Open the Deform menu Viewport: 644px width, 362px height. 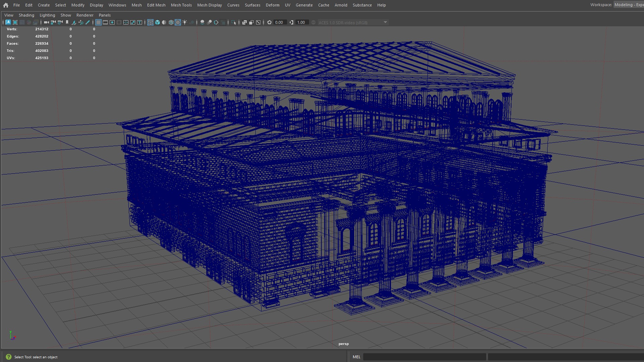pos(272,5)
